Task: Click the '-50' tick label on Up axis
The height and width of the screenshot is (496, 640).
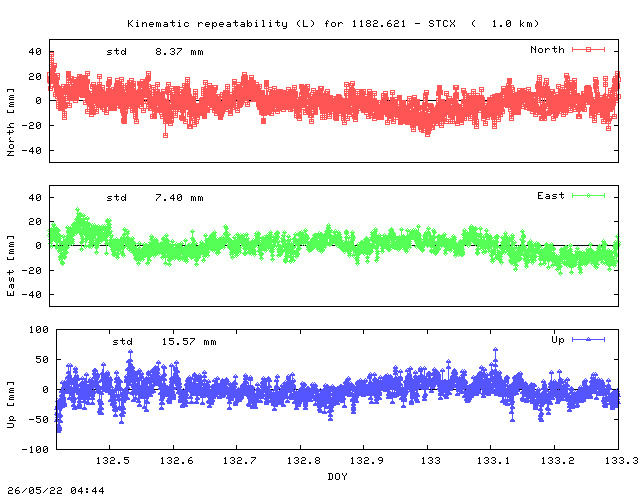Action: [x=39, y=420]
